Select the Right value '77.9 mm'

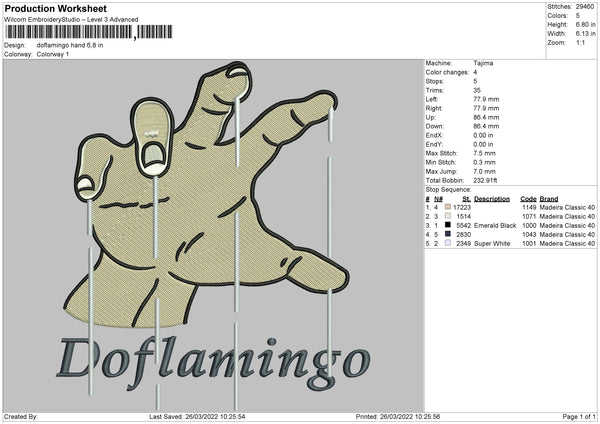point(486,108)
